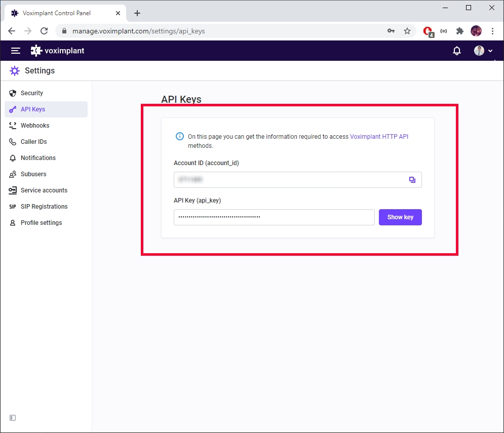Open the hamburger navigation menu
The height and width of the screenshot is (433, 504).
[x=16, y=51]
